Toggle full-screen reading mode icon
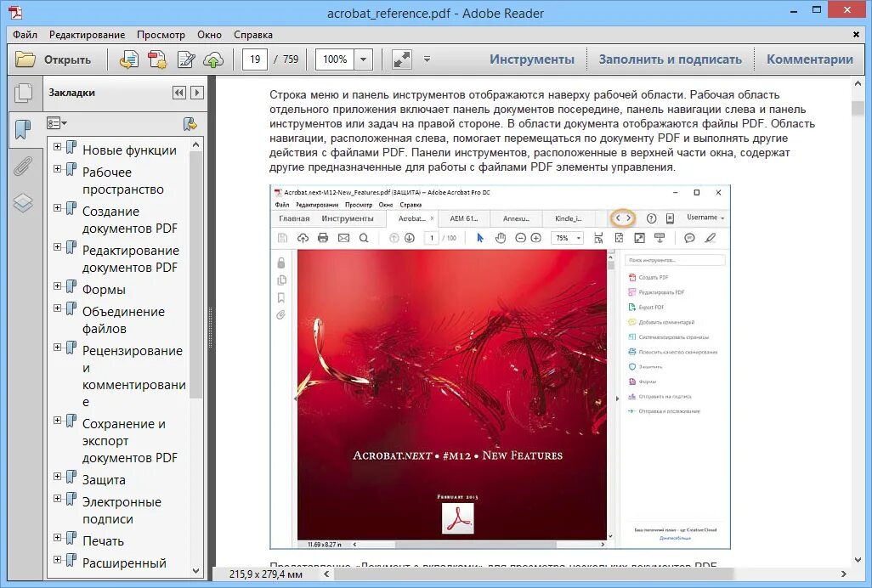Image resolution: width=872 pixels, height=588 pixels. (x=401, y=59)
